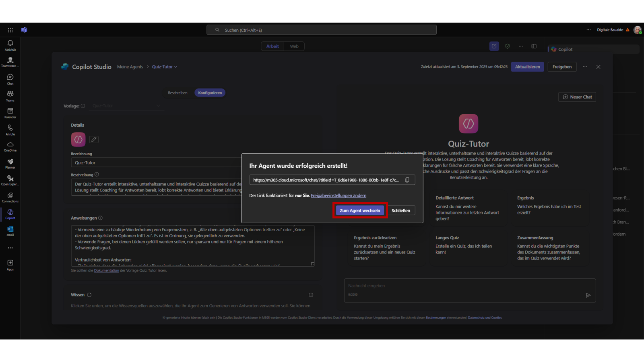This screenshot has height=362, width=644.
Task: Open the Freigabeeinstellungen ändern link
Action: [338, 195]
